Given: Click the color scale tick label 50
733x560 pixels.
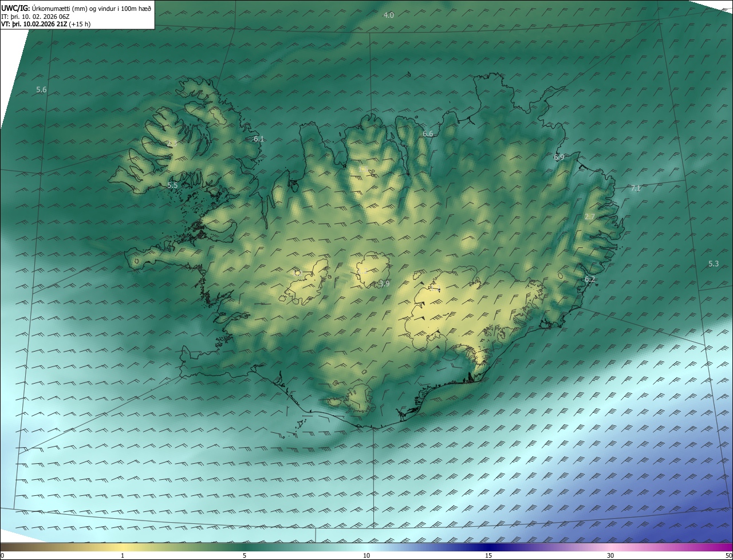Looking at the screenshot, I should [x=728, y=555].
